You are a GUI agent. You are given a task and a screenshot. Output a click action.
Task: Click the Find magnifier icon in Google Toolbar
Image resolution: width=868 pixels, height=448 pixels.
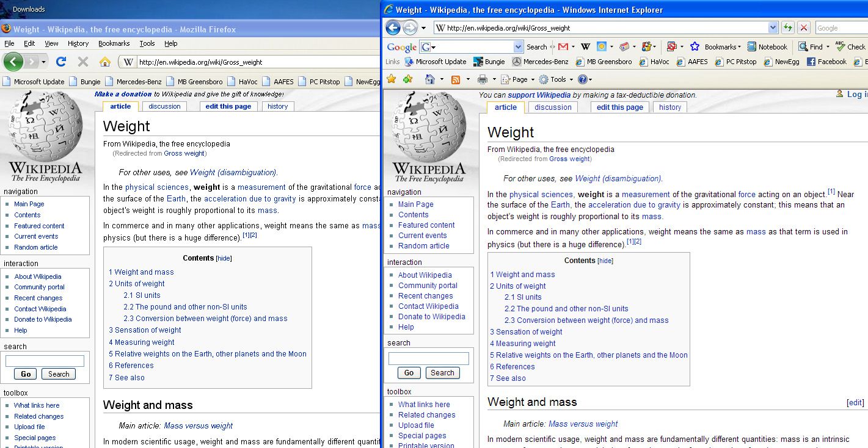click(803, 46)
